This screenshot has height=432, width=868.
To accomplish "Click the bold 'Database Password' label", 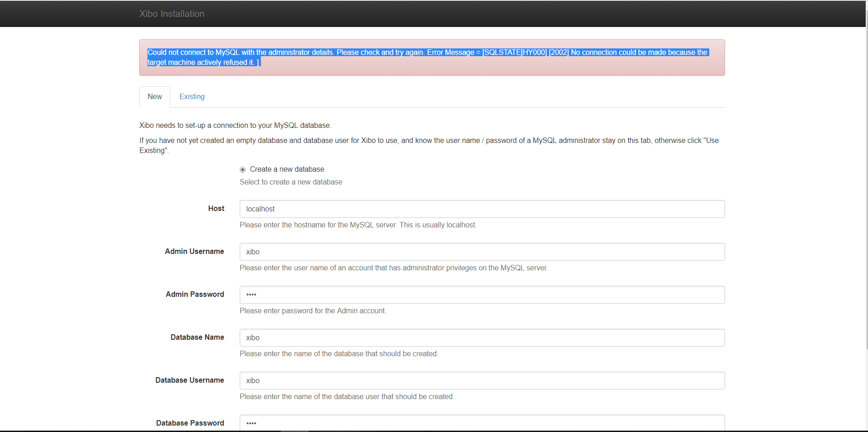I will click(x=190, y=423).
